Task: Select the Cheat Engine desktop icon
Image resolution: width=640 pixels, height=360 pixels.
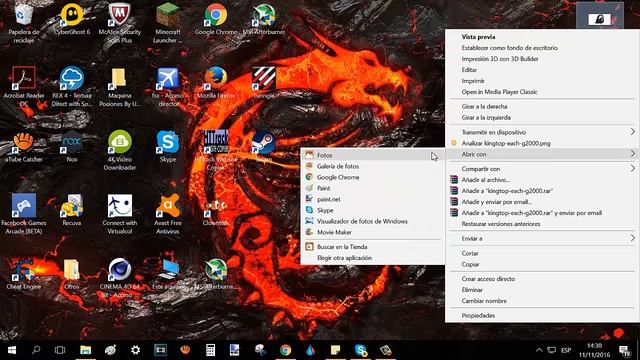Action: point(24,274)
